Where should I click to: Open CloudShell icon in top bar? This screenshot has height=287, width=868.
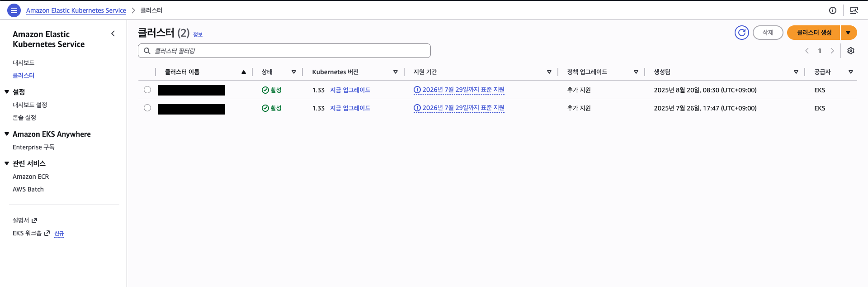[x=854, y=10]
